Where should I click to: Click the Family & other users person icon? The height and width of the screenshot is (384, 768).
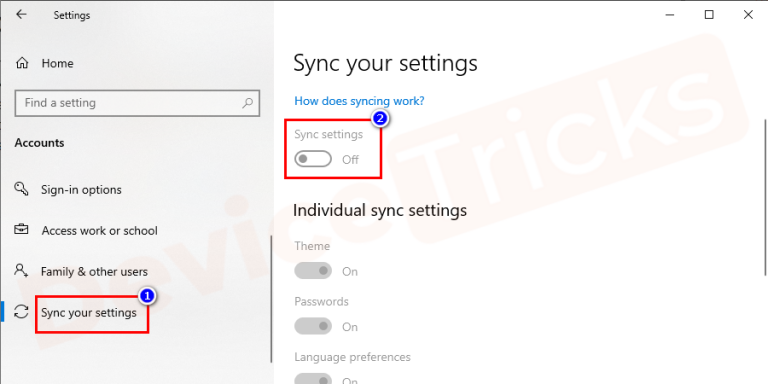21,270
